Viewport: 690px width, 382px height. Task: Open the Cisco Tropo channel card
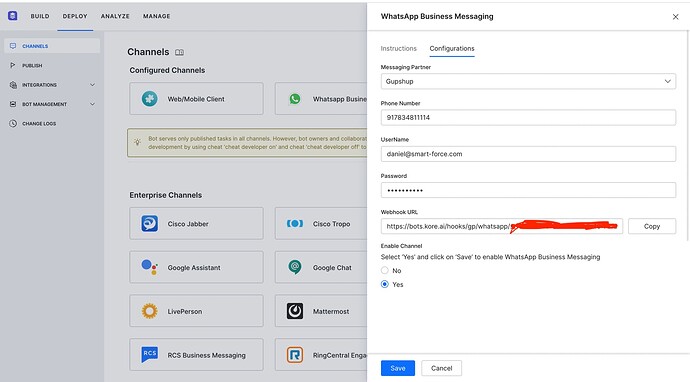click(x=321, y=224)
